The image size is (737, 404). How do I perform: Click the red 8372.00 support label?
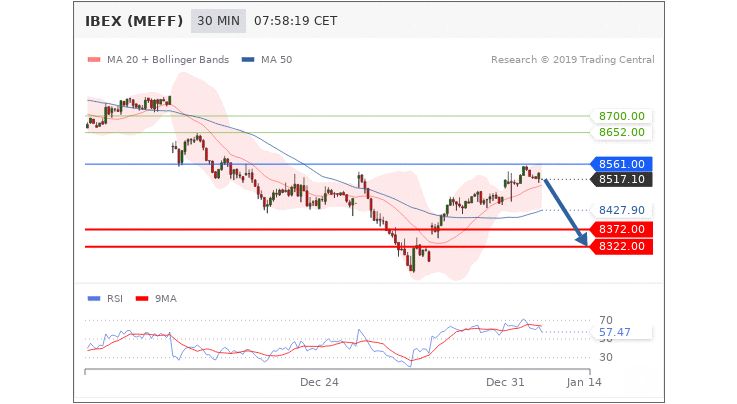coord(621,229)
